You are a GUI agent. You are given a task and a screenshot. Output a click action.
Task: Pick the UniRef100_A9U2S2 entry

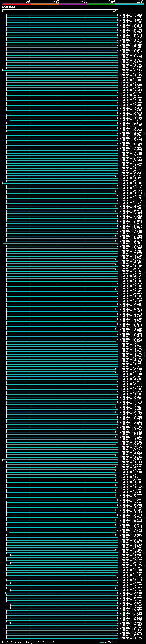pos(131,37)
